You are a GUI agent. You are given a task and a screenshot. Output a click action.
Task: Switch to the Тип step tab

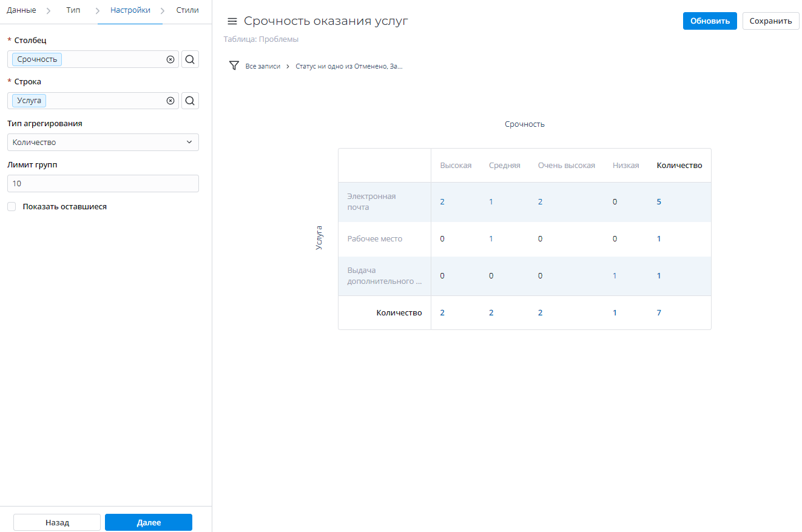73,10
